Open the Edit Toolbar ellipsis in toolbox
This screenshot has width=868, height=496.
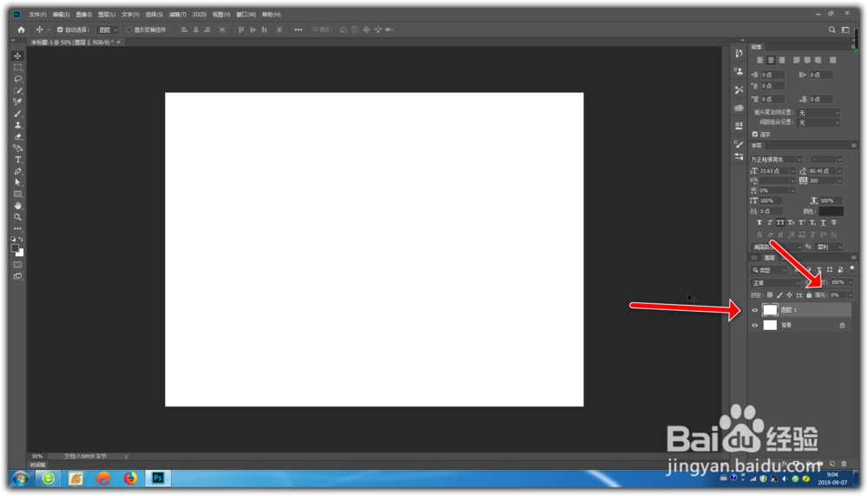tap(17, 228)
